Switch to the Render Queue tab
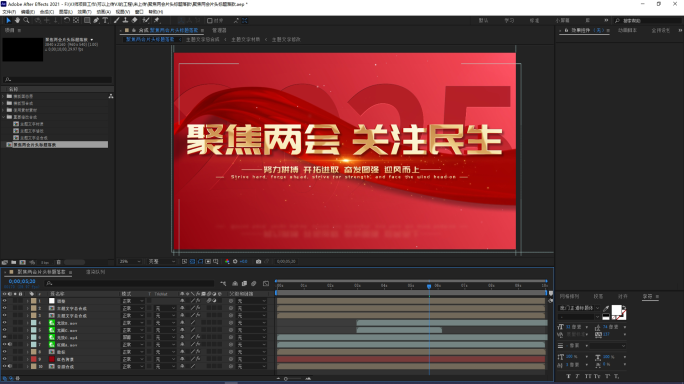 pos(96,272)
